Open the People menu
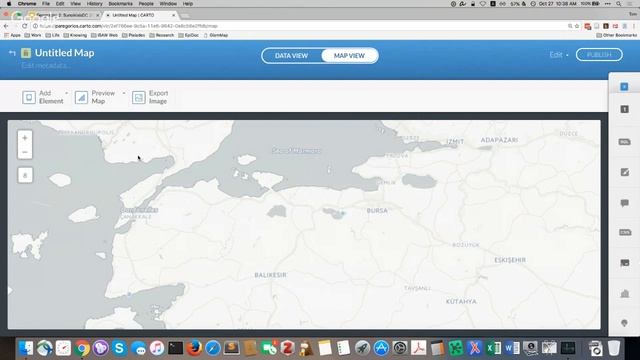Viewport: 640px width, 360px height. coord(146,4)
